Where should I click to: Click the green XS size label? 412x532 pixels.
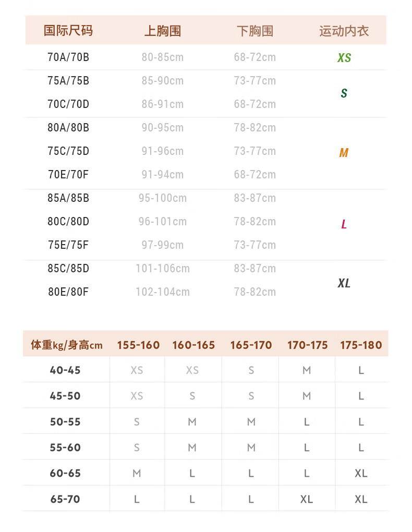tap(344, 58)
